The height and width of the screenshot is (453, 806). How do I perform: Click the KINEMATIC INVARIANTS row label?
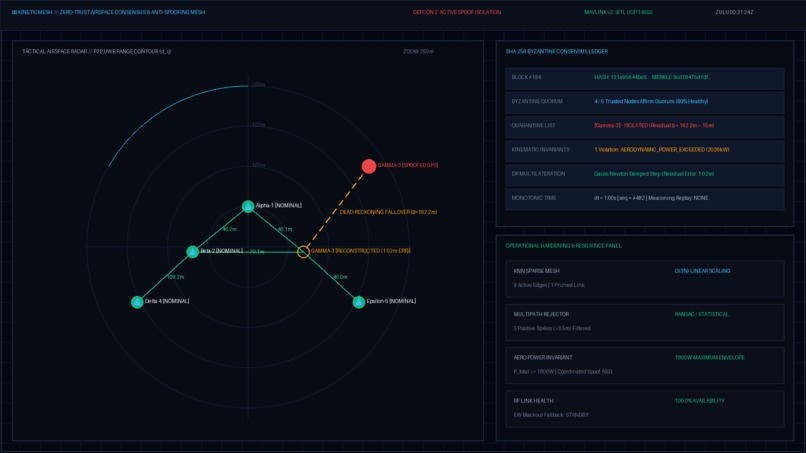[540, 150]
